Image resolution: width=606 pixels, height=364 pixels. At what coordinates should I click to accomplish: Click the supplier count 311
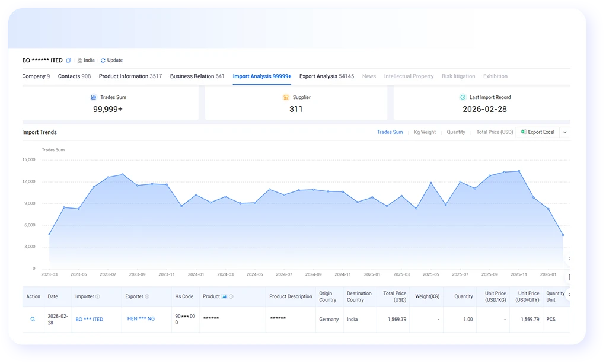pos(296,109)
